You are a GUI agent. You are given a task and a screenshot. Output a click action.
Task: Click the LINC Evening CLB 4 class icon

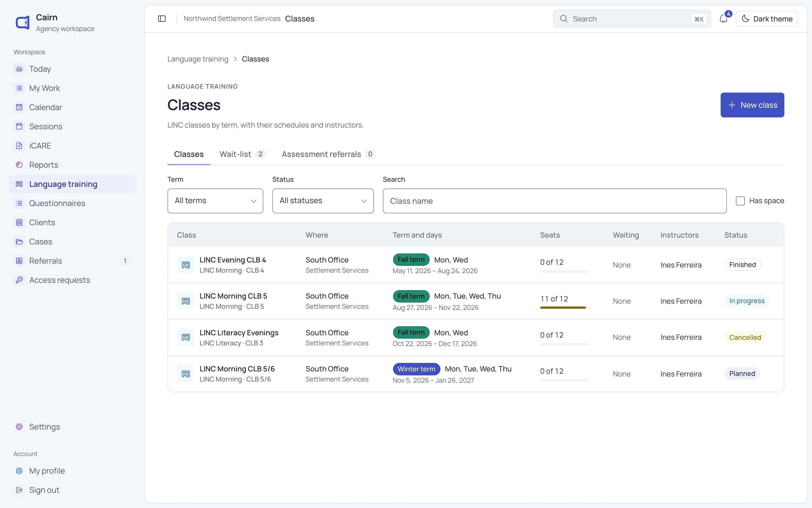[x=186, y=265]
